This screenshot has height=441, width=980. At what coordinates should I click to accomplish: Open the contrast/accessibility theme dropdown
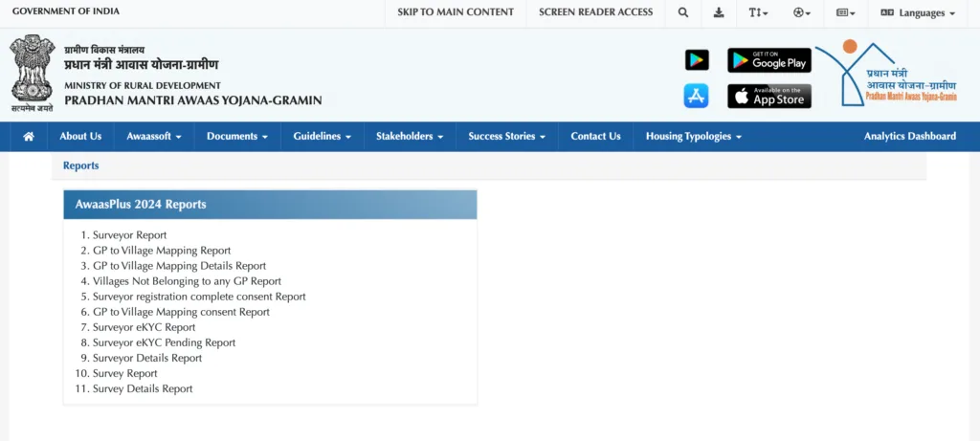pos(802,12)
